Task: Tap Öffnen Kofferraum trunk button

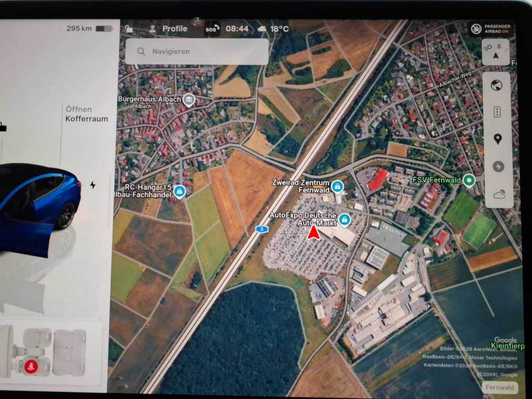Action: click(86, 114)
